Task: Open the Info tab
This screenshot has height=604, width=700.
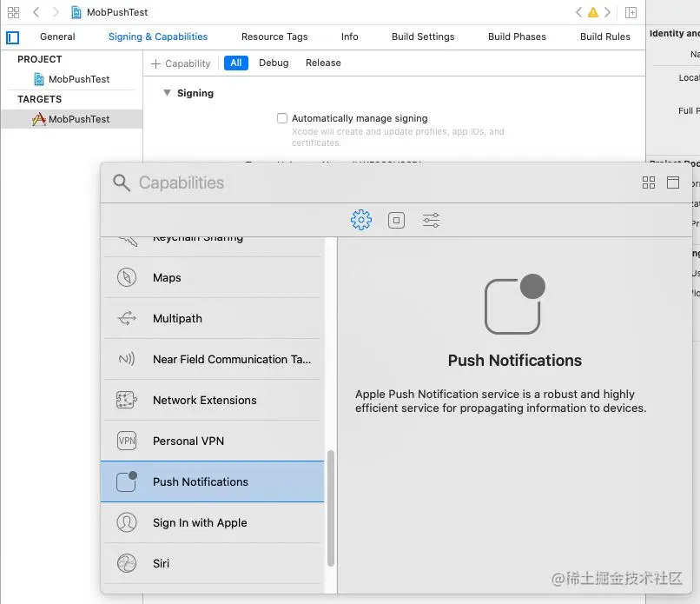Action: click(x=349, y=37)
